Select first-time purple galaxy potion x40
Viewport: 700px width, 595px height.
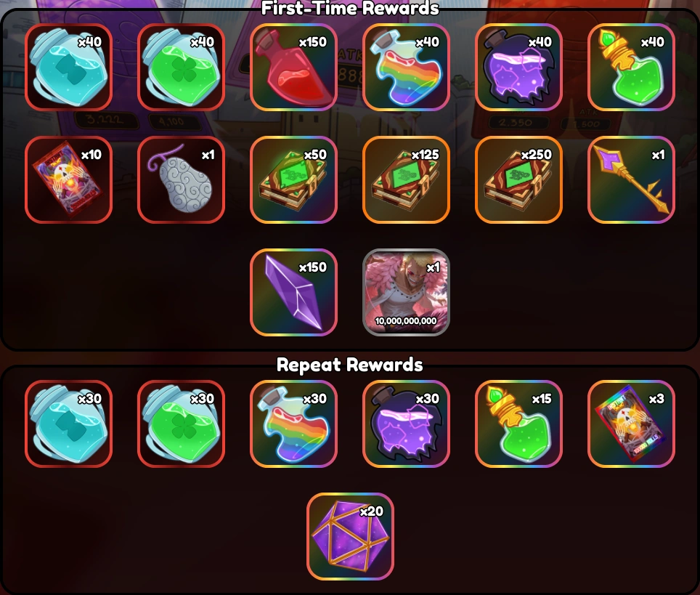[518, 67]
